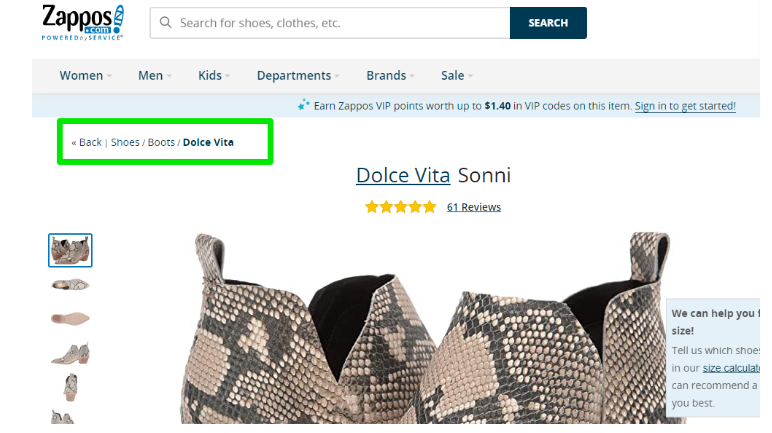Open the Brands menu

click(390, 76)
